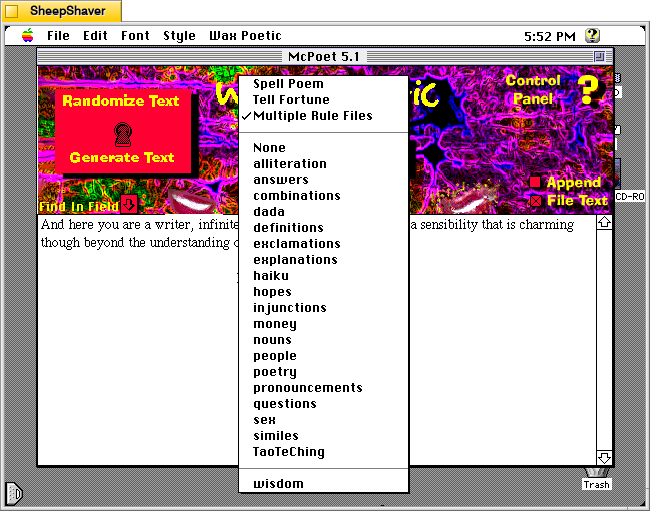
Task: Click the scroll down arrow in text field
Action: [604, 458]
